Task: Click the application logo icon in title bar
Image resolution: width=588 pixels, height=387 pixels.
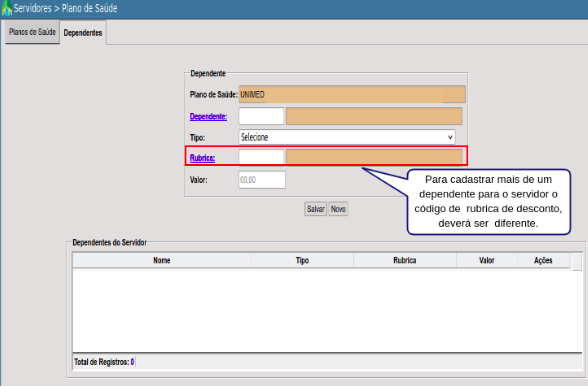Action: coord(6,8)
